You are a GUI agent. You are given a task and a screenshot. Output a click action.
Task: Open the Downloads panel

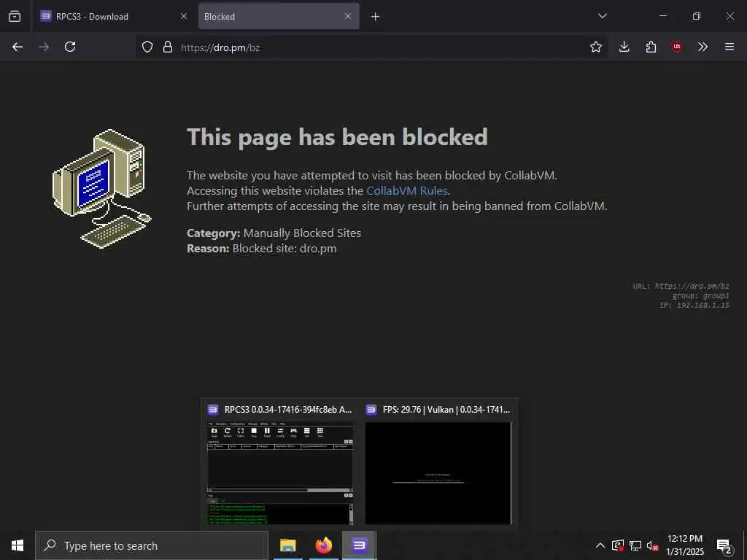pos(624,47)
